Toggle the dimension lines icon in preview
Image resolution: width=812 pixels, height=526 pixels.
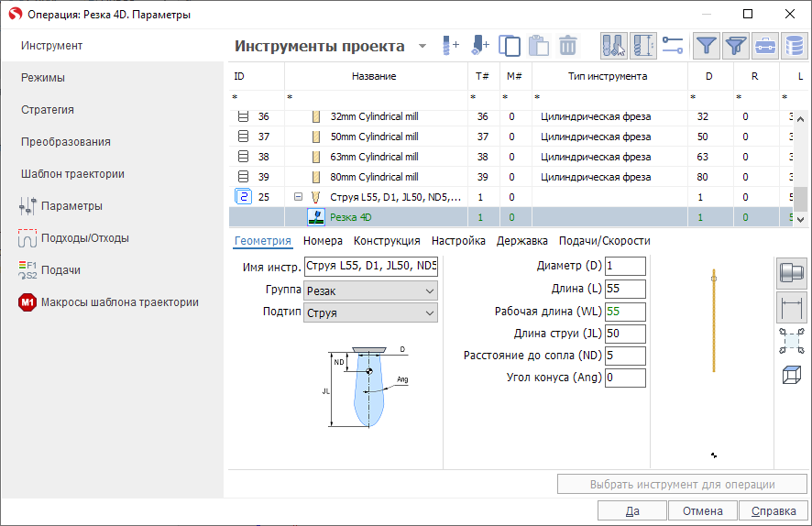[792, 308]
